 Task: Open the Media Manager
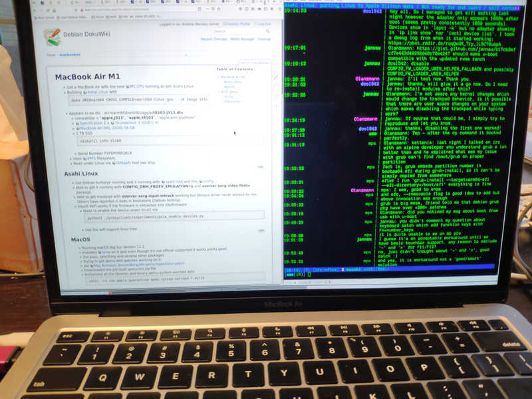(243, 39)
